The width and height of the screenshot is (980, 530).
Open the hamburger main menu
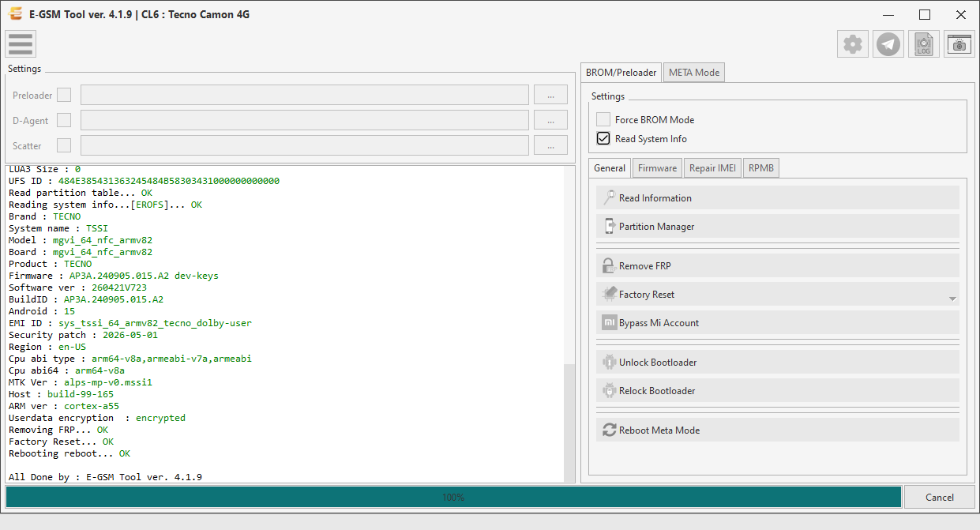pyautogui.click(x=21, y=44)
